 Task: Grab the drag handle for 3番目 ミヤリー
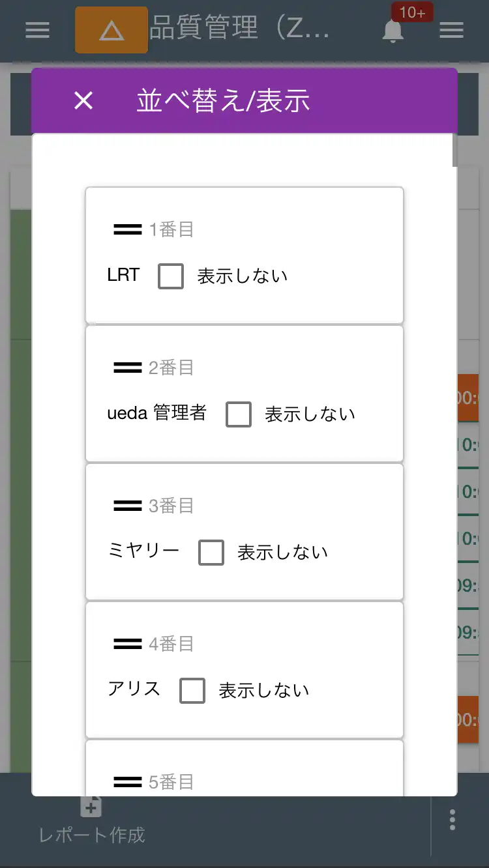pyautogui.click(x=126, y=505)
